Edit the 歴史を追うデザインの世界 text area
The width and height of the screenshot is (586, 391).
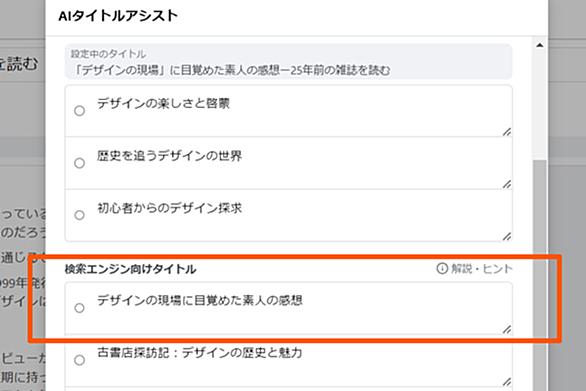pos(298,163)
